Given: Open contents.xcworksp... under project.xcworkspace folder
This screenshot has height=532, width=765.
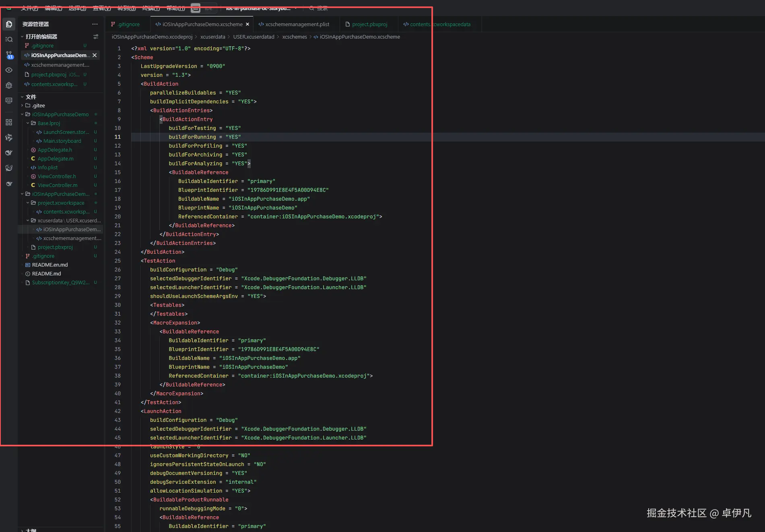Looking at the screenshot, I should point(66,212).
